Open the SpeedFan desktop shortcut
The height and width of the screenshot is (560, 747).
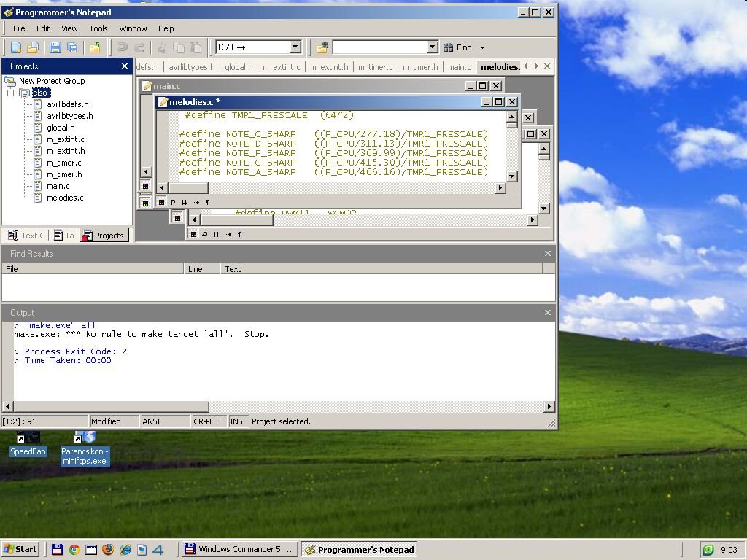(x=28, y=444)
